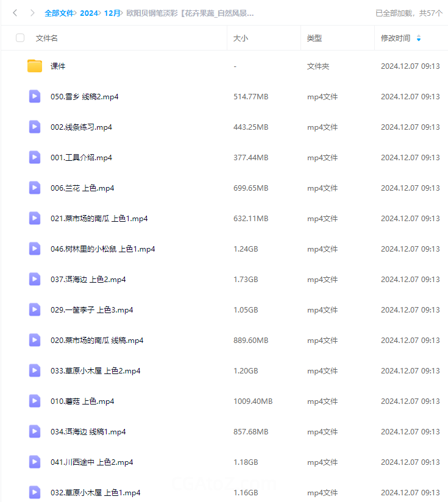Navigate to 2024 breadcrumb
Viewport: 448px width, 502px height.
89,13
